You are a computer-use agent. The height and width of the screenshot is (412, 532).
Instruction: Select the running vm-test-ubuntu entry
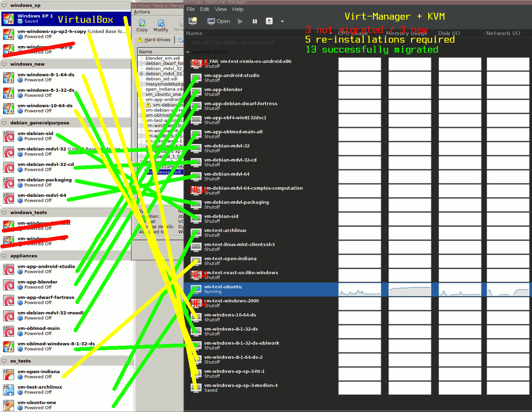(358, 289)
